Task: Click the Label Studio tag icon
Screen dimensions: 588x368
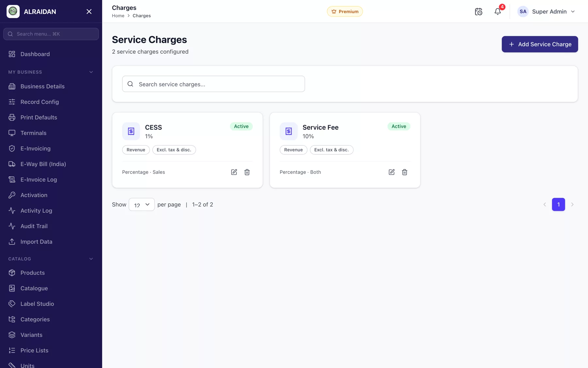Action: point(12,304)
